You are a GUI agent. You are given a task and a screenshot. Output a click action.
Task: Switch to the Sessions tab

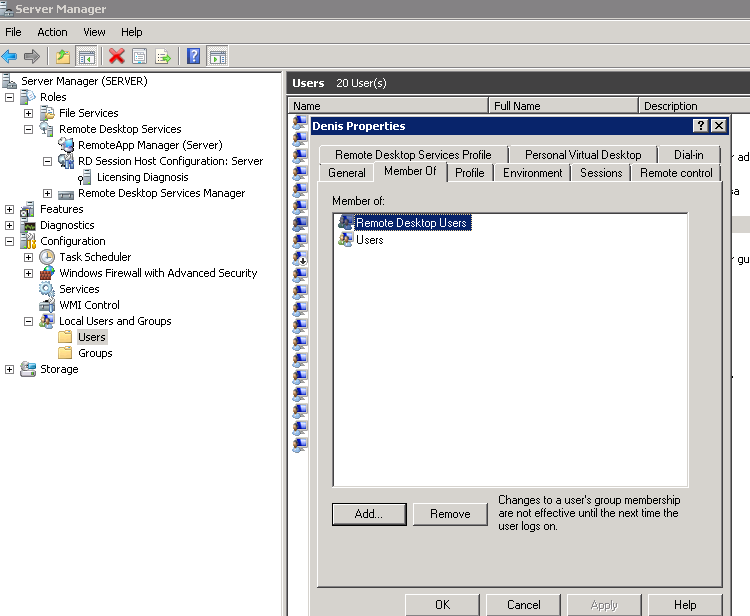[601, 173]
